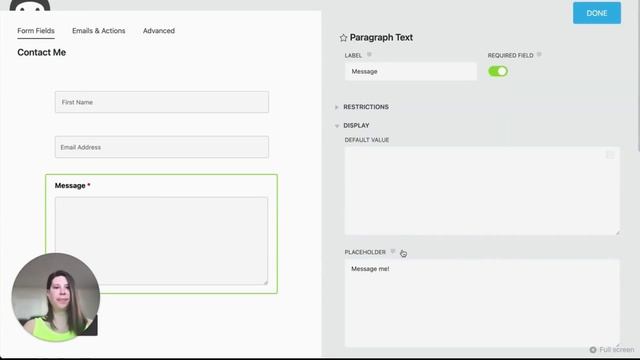Toggle the Required Field switch off
640x360 pixels.
pos(498,71)
